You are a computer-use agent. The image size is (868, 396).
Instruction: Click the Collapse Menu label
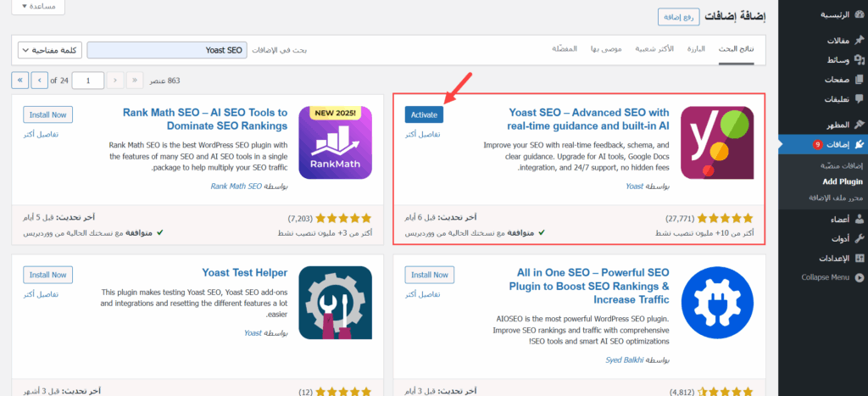coord(826,277)
